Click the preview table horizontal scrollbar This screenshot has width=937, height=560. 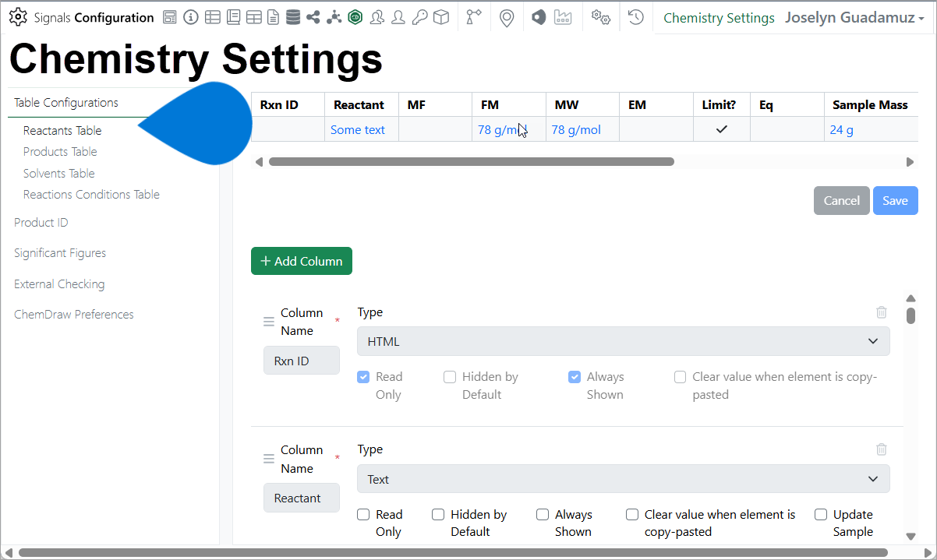tap(471, 162)
